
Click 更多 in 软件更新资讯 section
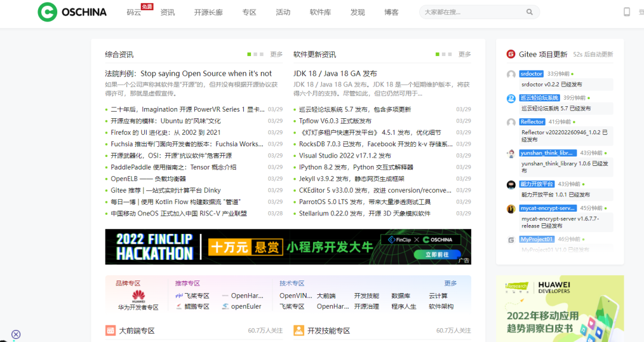pos(465,54)
